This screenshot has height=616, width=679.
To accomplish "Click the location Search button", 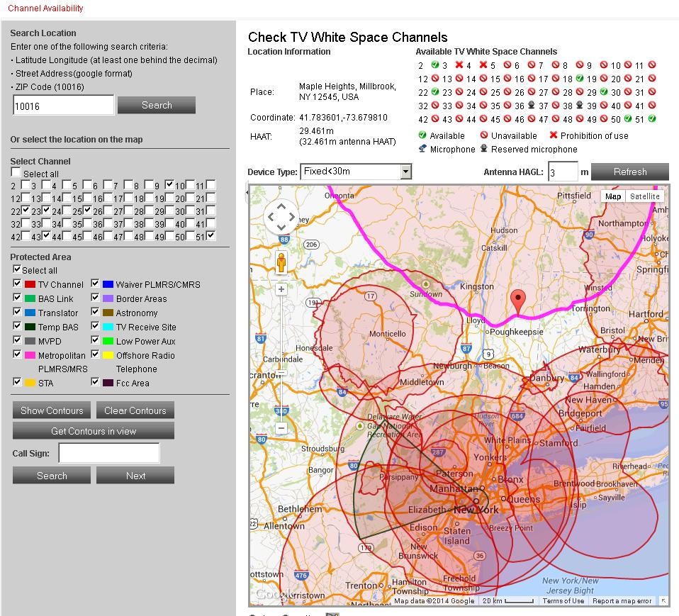I will click(x=157, y=105).
